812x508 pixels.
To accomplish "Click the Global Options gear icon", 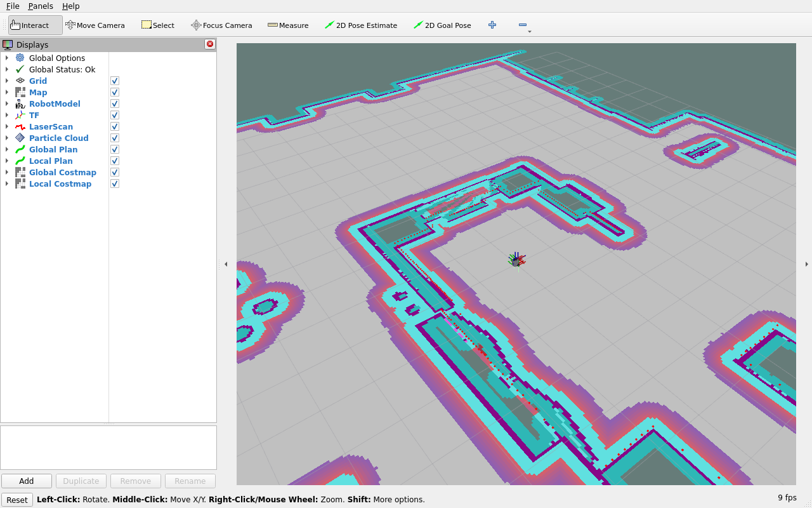I will tap(20, 58).
